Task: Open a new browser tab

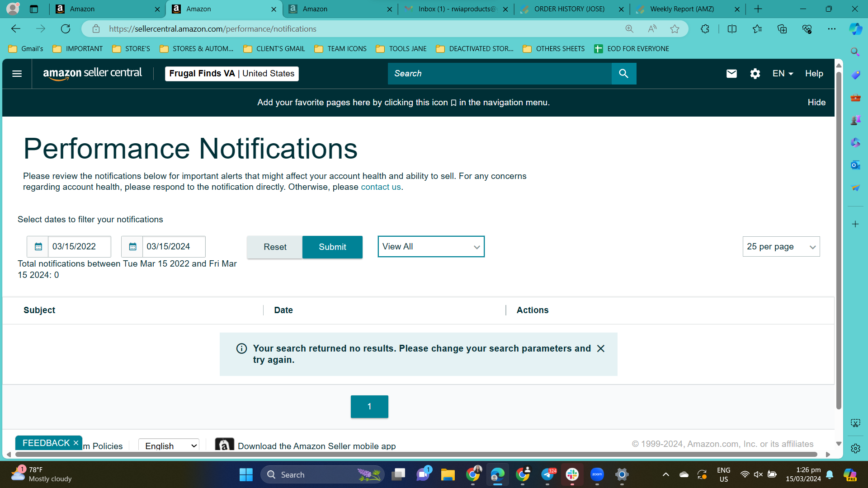Action: (758, 9)
